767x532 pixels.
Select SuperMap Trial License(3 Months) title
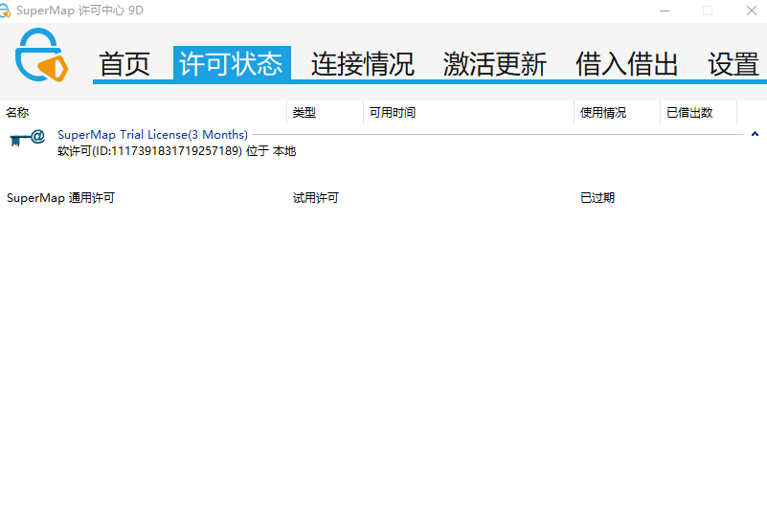pyautogui.click(x=152, y=135)
